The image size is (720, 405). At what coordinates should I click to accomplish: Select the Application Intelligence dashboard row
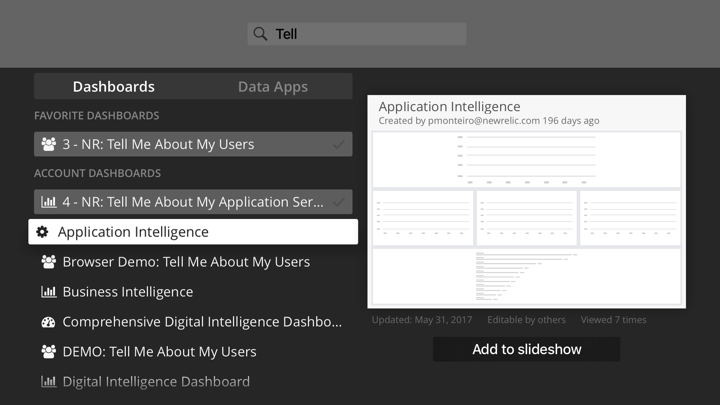[x=193, y=232]
